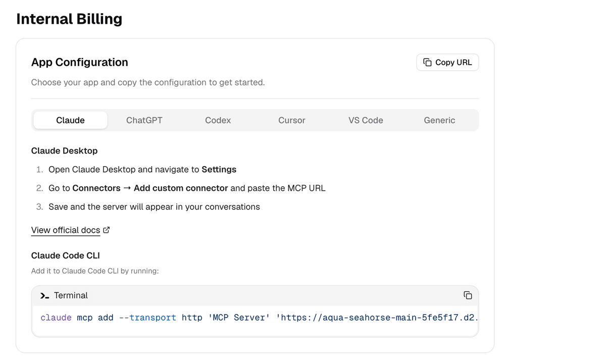Click the Internal Billing heading
The image size is (606, 364).
69,19
